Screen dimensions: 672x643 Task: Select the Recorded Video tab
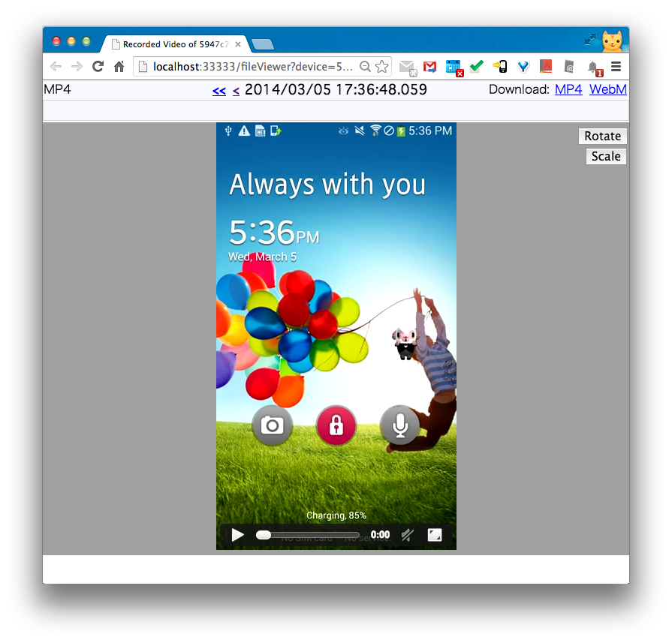tap(176, 44)
